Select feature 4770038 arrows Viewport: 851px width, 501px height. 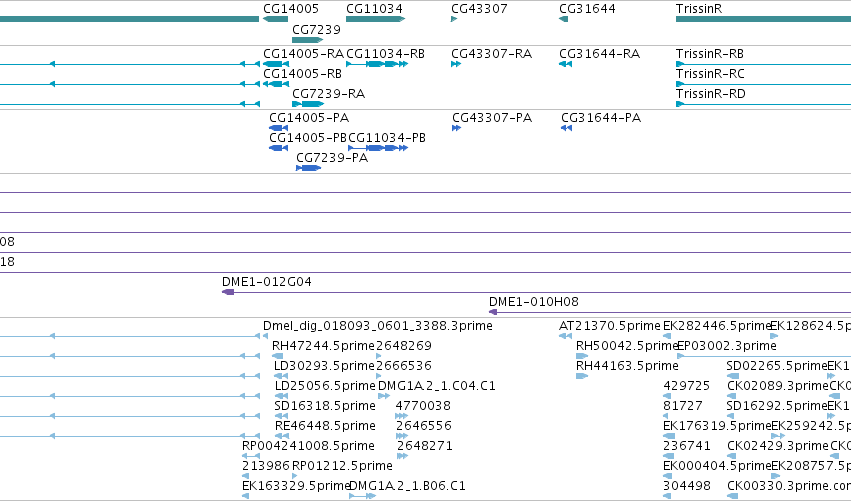[402, 416]
